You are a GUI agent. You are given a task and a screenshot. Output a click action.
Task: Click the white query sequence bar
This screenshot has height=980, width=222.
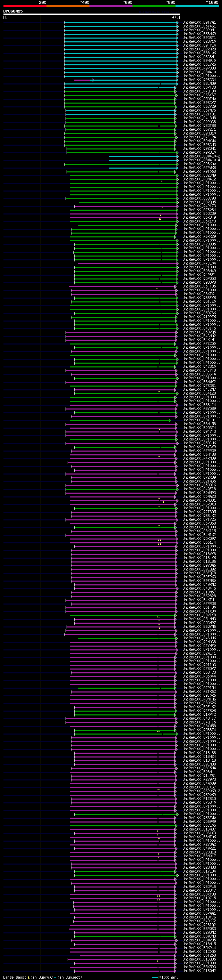pos(92,14)
